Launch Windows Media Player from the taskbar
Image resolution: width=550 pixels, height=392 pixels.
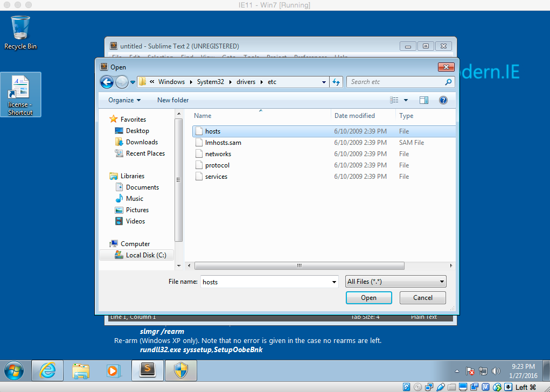click(114, 370)
